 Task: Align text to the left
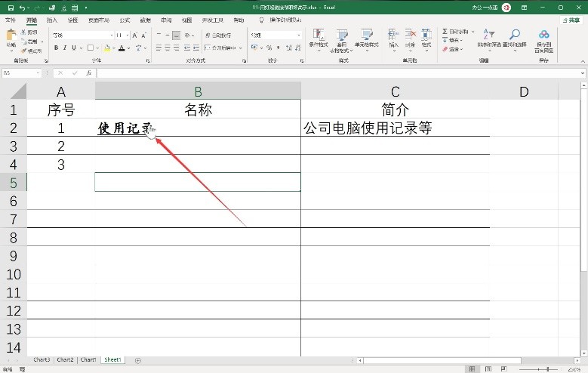(x=159, y=48)
